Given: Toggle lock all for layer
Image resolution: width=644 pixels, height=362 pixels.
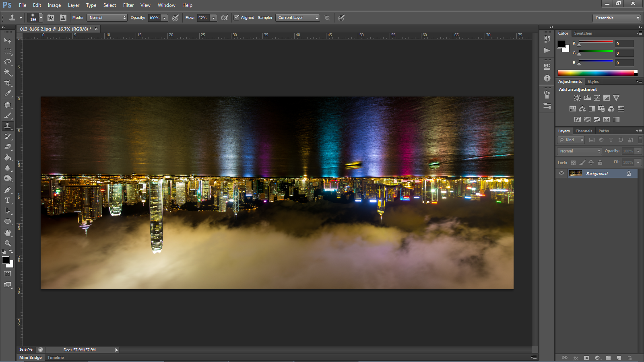Looking at the screenshot, I should [x=600, y=162].
